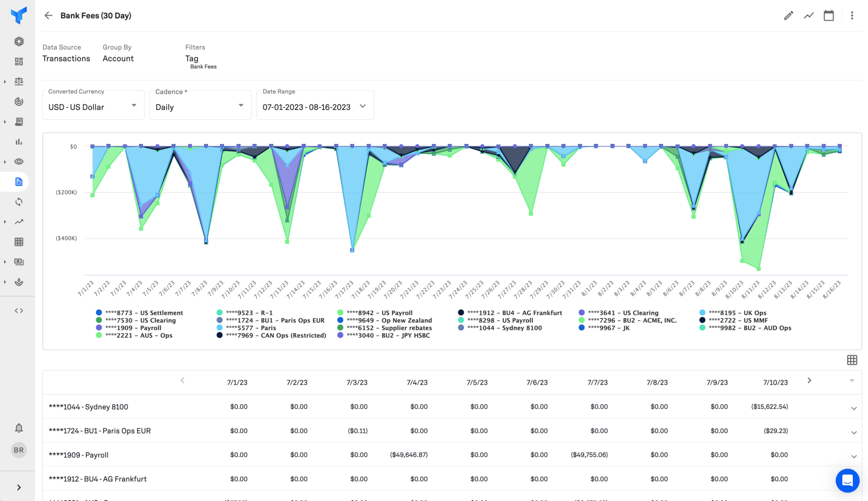The image size is (868, 501).
Task: Open the three-dot more options menu
Action: tap(852, 16)
